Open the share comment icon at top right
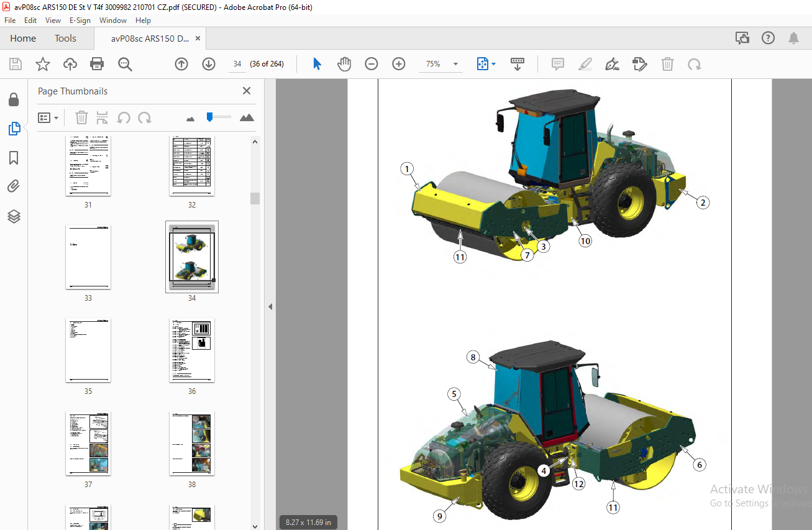The height and width of the screenshot is (530, 812). [x=742, y=38]
